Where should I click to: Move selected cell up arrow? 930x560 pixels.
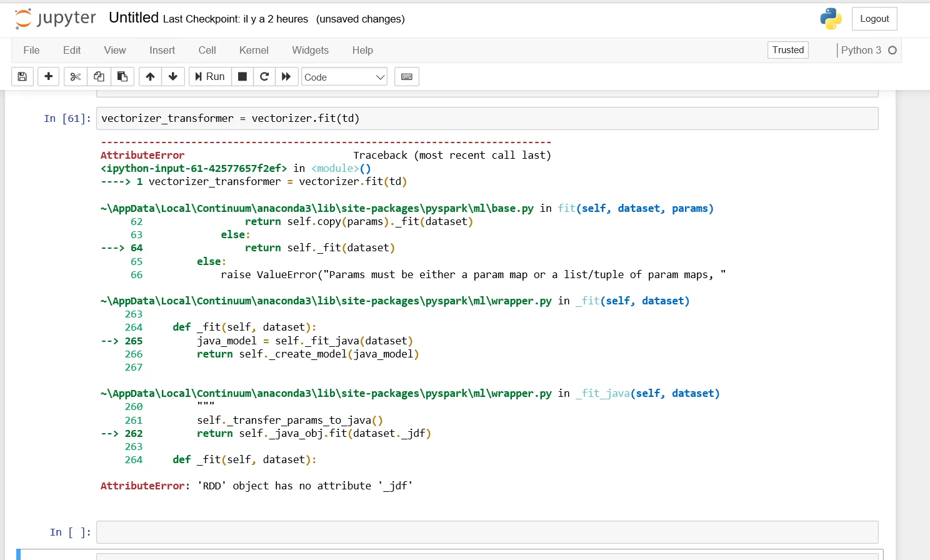pos(150,76)
